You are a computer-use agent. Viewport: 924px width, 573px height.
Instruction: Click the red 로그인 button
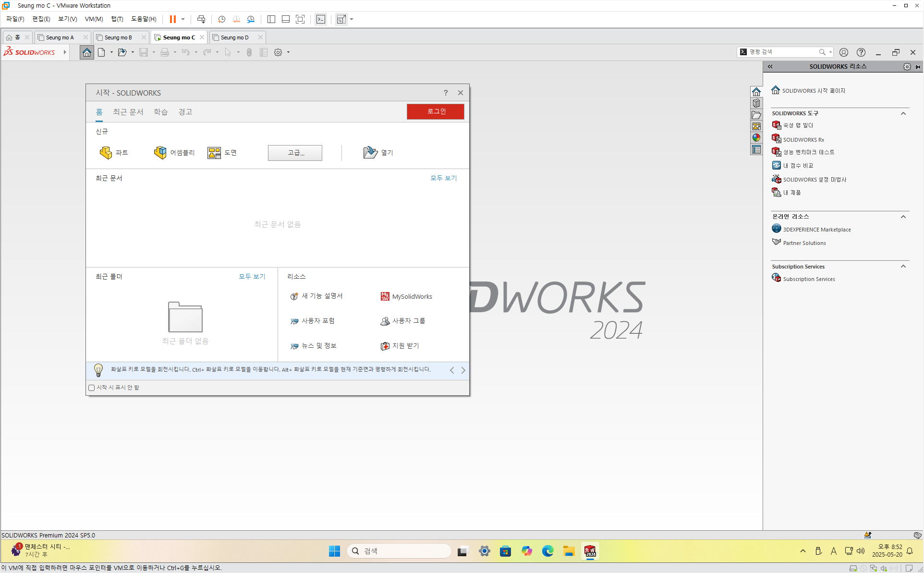click(435, 111)
